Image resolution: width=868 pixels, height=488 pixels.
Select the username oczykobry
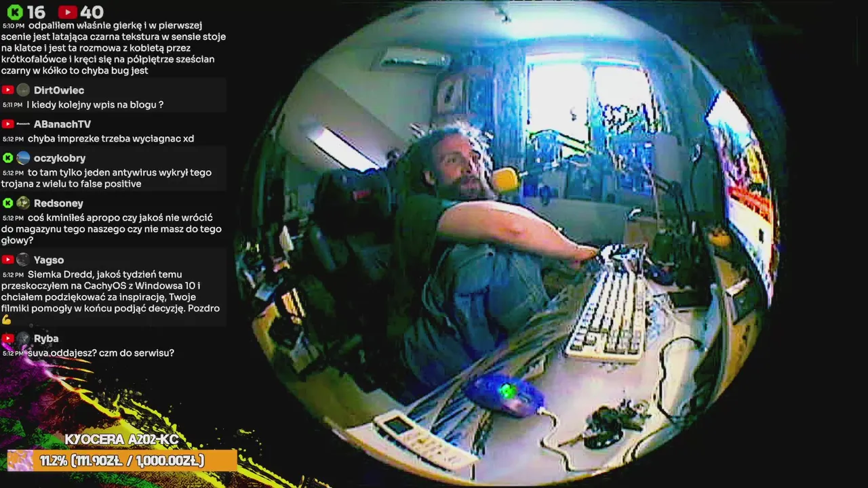(60, 158)
